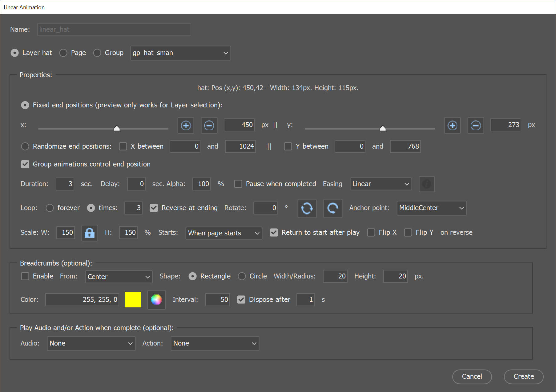The height and width of the screenshot is (392, 556).
Task: Click the Width/Radius field
Action: pos(335,276)
